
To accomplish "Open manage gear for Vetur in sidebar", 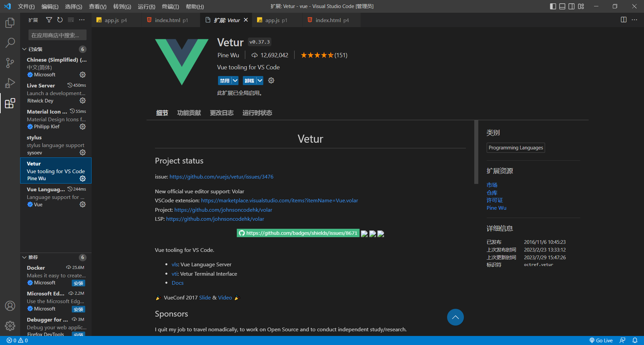I will coord(83,179).
